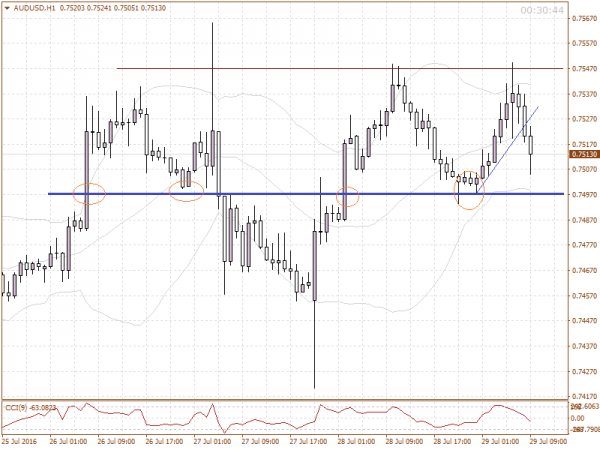Click the CCI(9) indicator label

pos(30,408)
